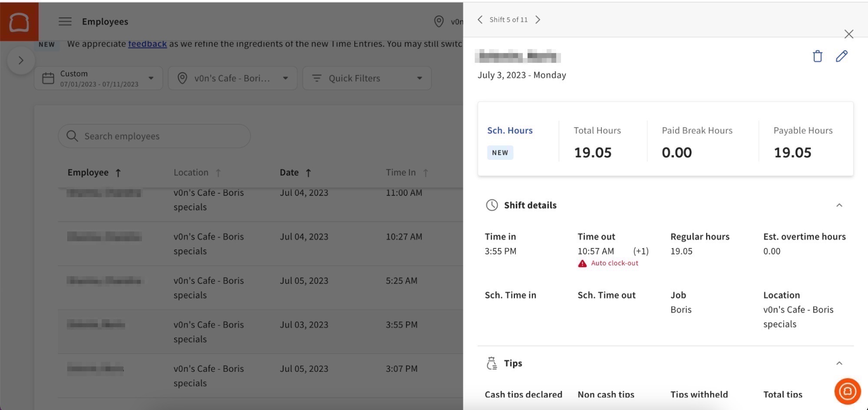
Task: Click the clock icon beside Shift details
Action: [x=492, y=205]
